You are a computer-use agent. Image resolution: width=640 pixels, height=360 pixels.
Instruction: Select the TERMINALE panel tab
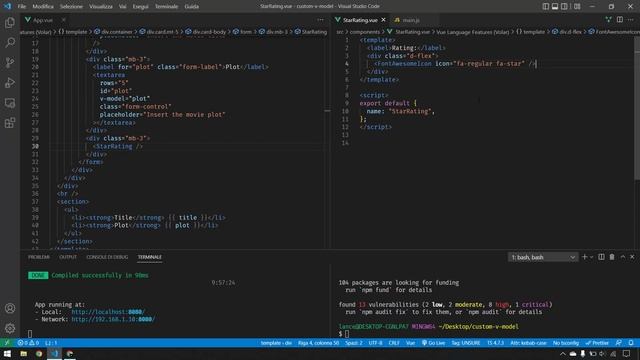click(149, 257)
